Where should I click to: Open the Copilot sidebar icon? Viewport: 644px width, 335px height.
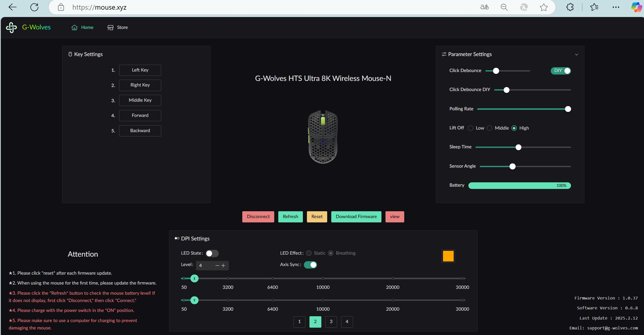(x=636, y=7)
